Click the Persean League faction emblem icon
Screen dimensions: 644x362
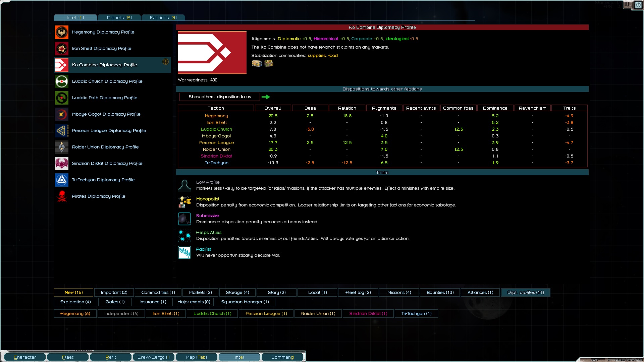(62, 131)
